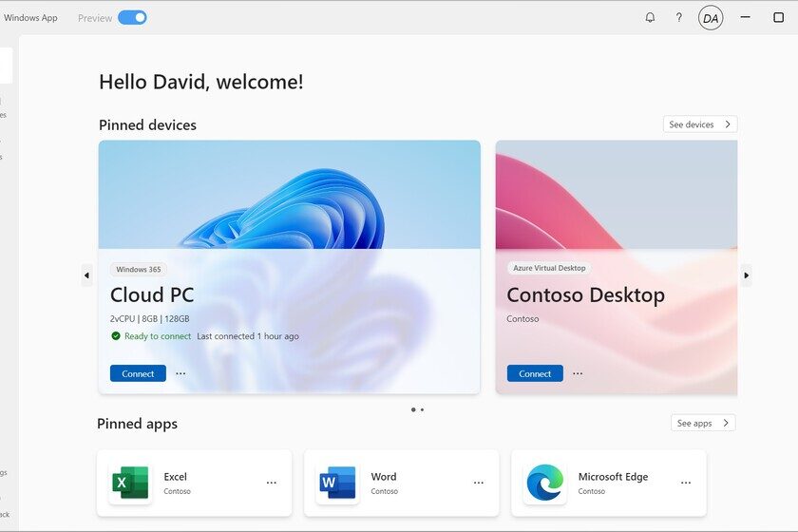This screenshot has width=798, height=532.
Task: Toggle the Preview switch off
Action: 132,18
